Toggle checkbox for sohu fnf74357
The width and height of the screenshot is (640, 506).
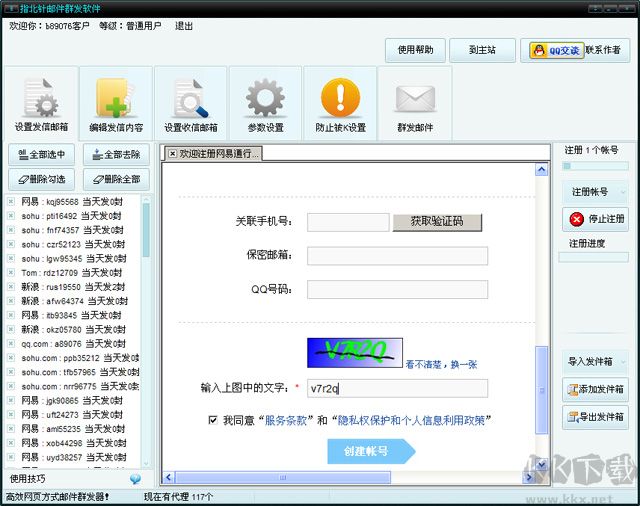point(11,230)
